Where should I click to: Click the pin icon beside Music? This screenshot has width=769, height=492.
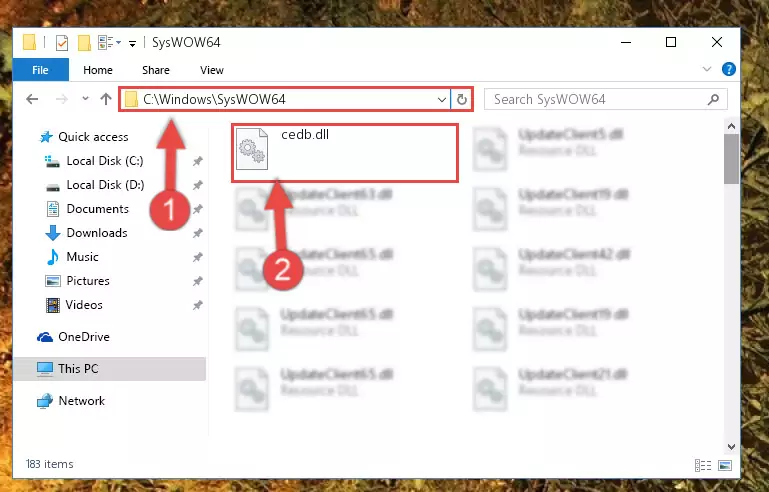pos(198,257)
